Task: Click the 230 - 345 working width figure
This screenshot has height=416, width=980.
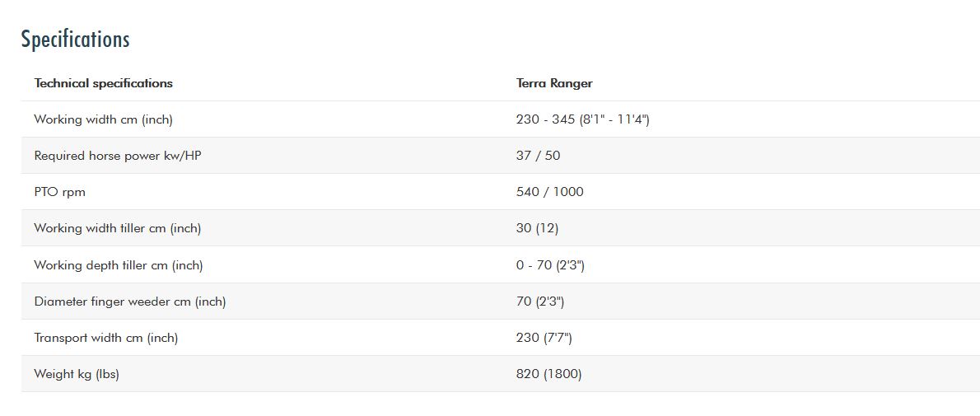Action: click(x=545, y=119)
